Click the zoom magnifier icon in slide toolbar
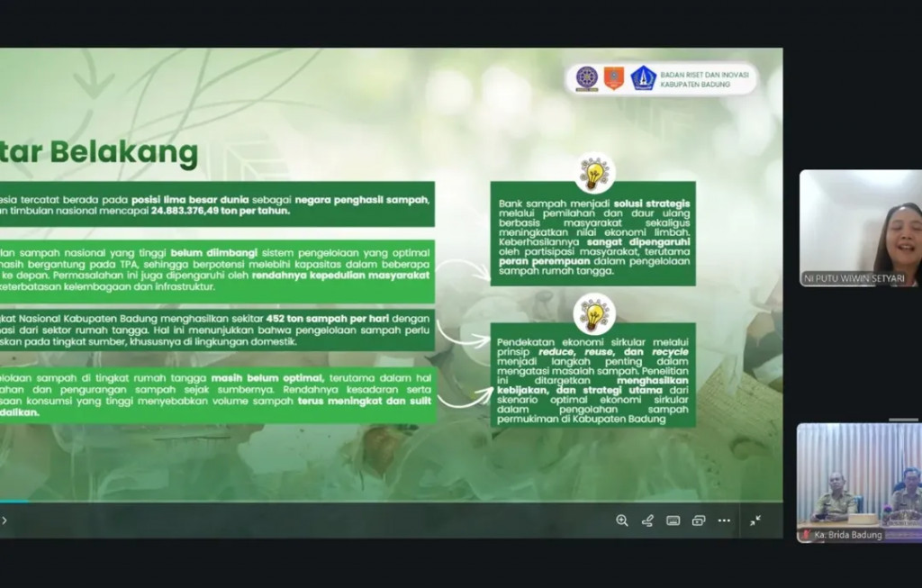Image resolution: width=922 pixels, height=588 pixels. tap(622, 520)
